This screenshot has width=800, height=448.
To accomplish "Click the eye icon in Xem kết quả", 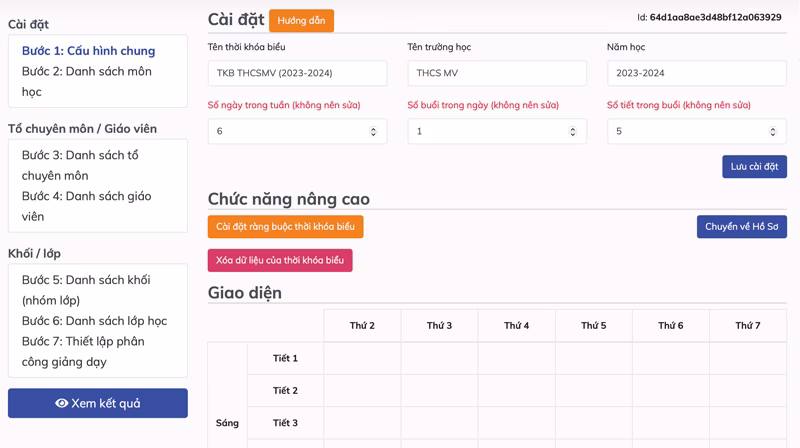I will [x=61, y=403].
